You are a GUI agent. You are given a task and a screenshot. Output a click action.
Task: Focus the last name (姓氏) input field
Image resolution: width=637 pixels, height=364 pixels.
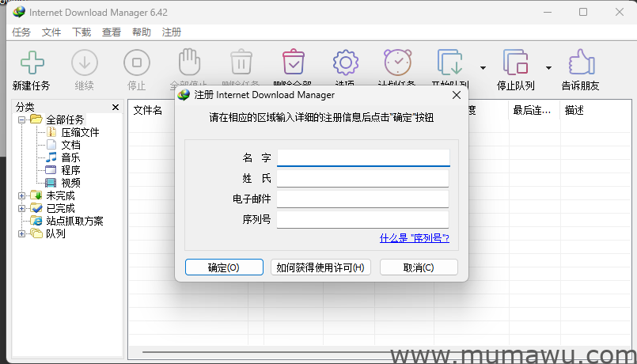click(x=362, y=178)
